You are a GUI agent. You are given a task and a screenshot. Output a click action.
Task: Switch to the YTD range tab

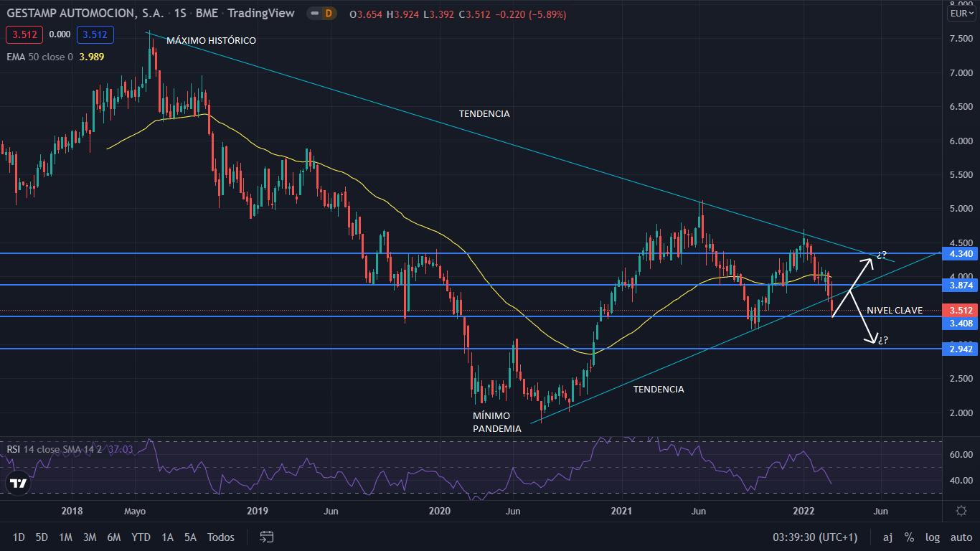141,537
